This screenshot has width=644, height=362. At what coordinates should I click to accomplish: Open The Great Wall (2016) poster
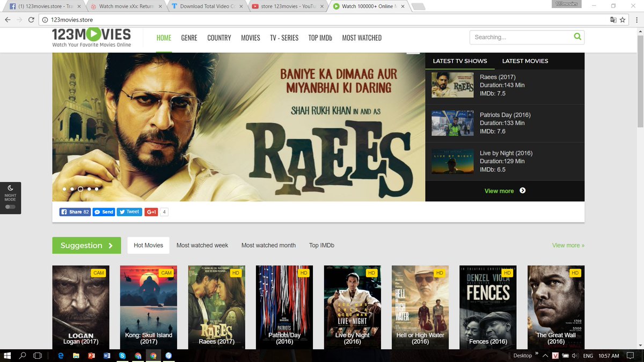[x=556, y=307]
